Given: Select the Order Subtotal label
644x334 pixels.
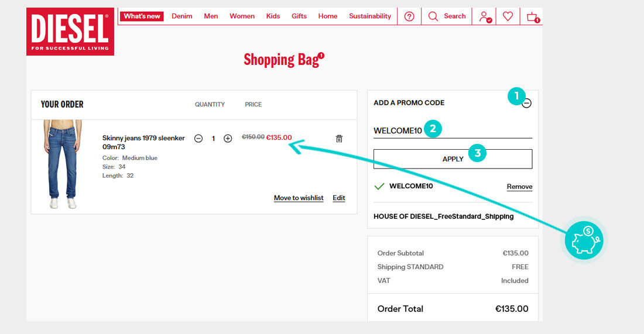Looking at the screenshot, I should point(400,253).
